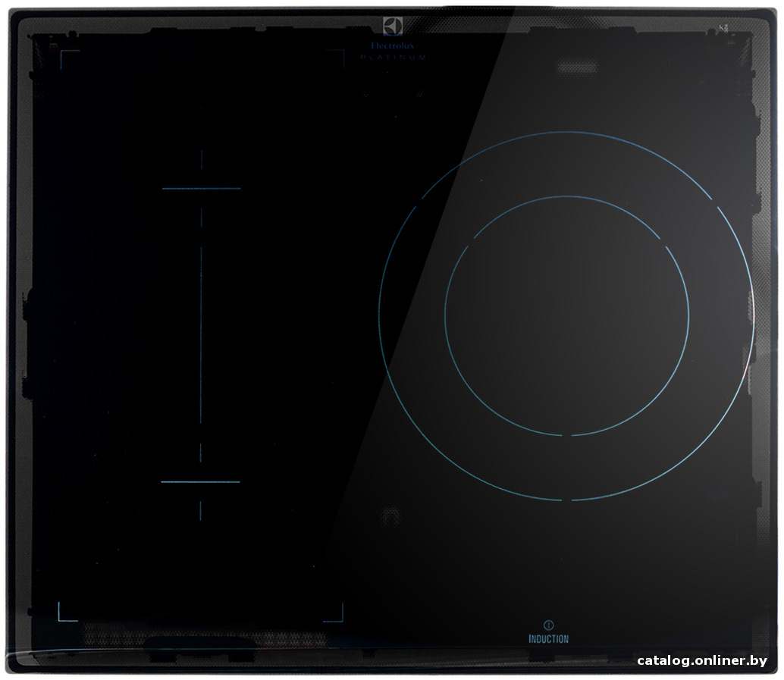The height and width of the screenshot is (680, 784).
Task: Select the inner round cooking zone
Action: [x=566, y=316]
